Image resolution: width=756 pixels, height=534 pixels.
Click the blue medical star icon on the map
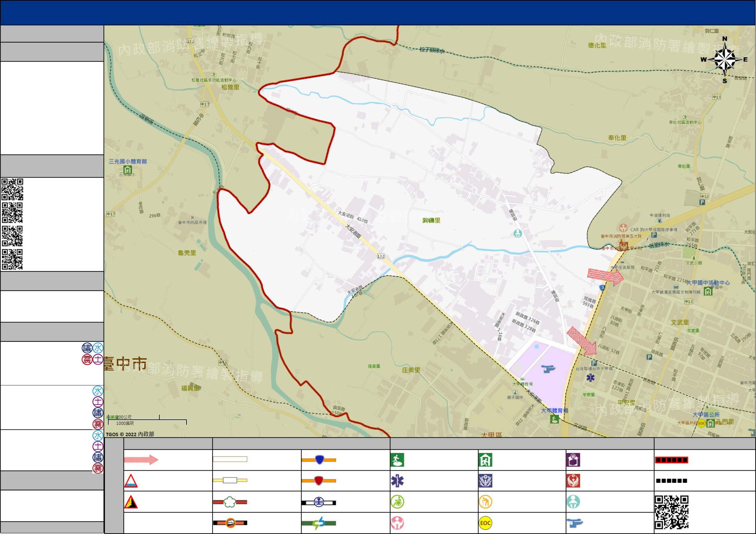(590, 378)
